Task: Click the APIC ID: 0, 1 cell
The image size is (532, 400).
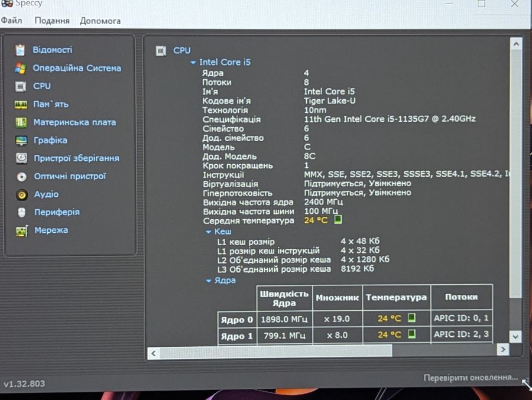Action: pos(462,318)
